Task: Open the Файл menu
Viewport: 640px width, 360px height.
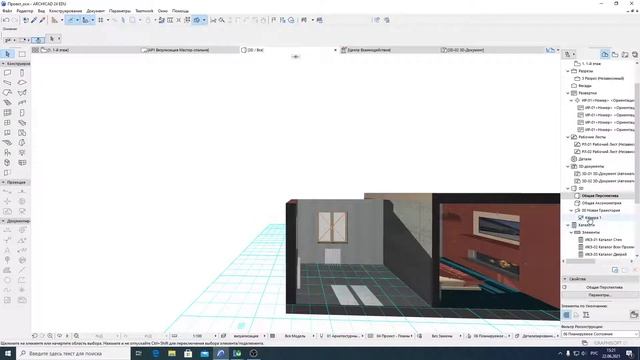Action: (x=7, y=11)
